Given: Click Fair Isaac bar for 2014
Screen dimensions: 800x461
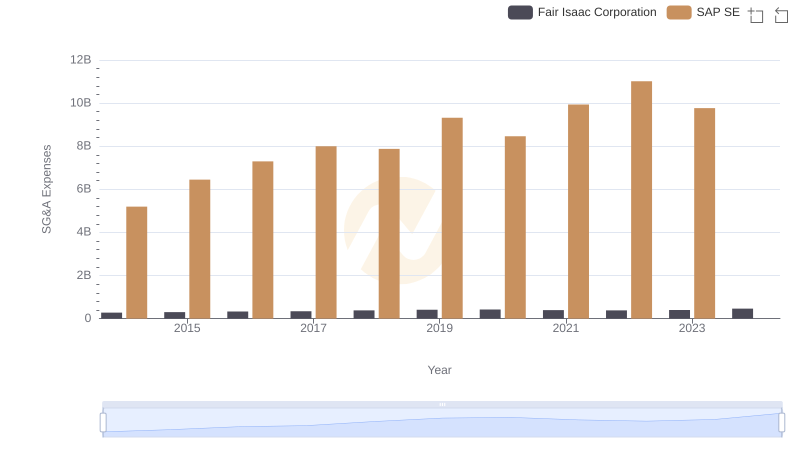Looking at the screenshot, I should [x=111, y=316].
